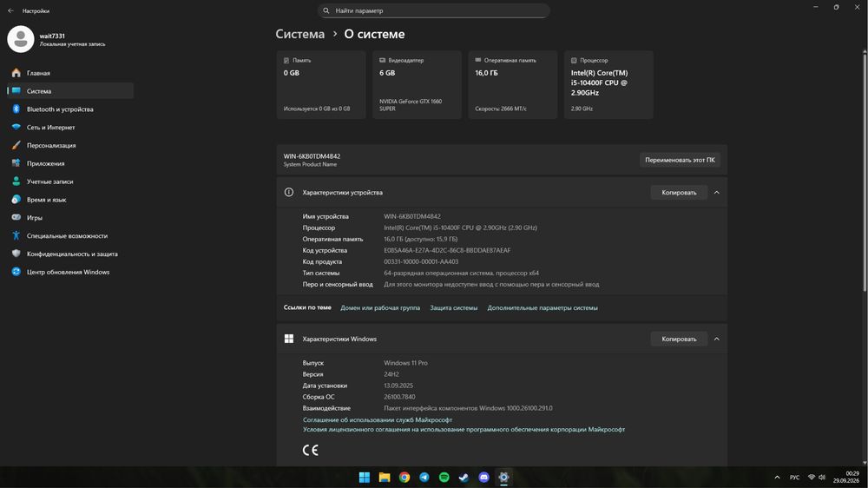Viewport: 868px width, 488px height.
Task: Click the Игры gamepad icon
Action: tap(16, 217)
